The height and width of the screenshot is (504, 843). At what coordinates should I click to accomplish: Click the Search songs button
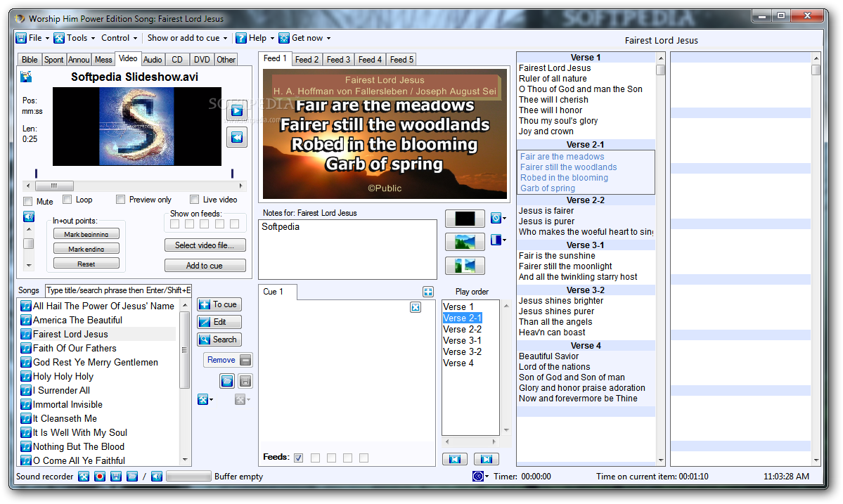[x=219, y=340]
